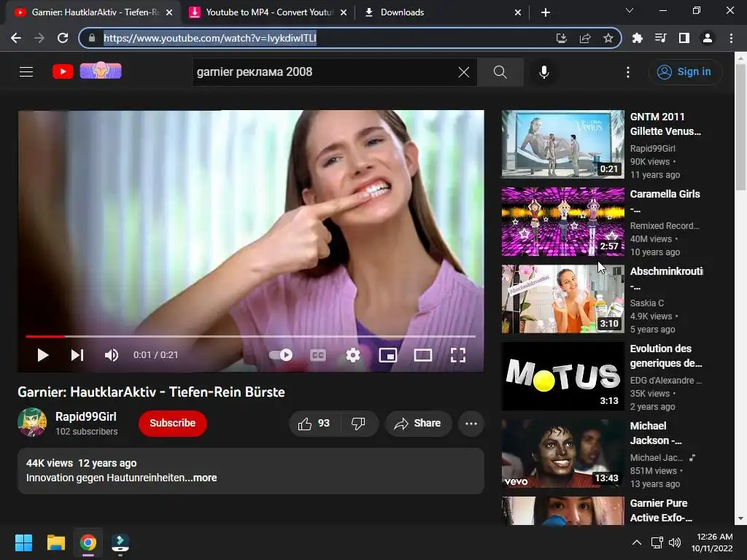This screenshot has width=747, height=560.
Task: Play the Garnier video
Action: tap(43, 355)
